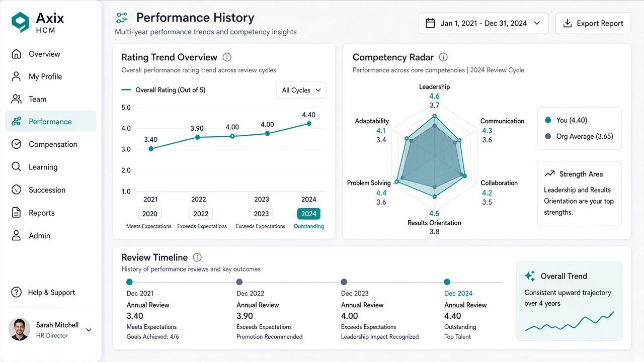Click the Competency Radar info icon
This screenshot has height=362, width=644.
443,57
